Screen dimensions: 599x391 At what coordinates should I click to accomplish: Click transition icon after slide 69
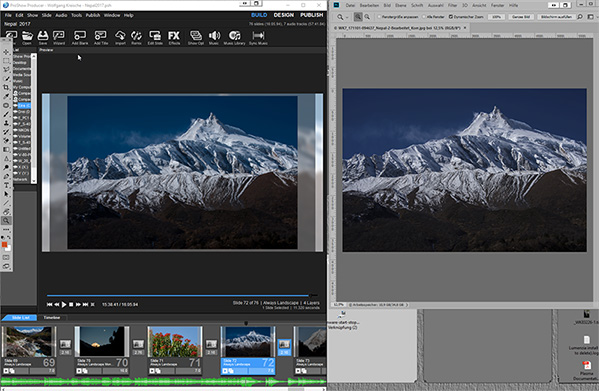(x=65, y=344)
